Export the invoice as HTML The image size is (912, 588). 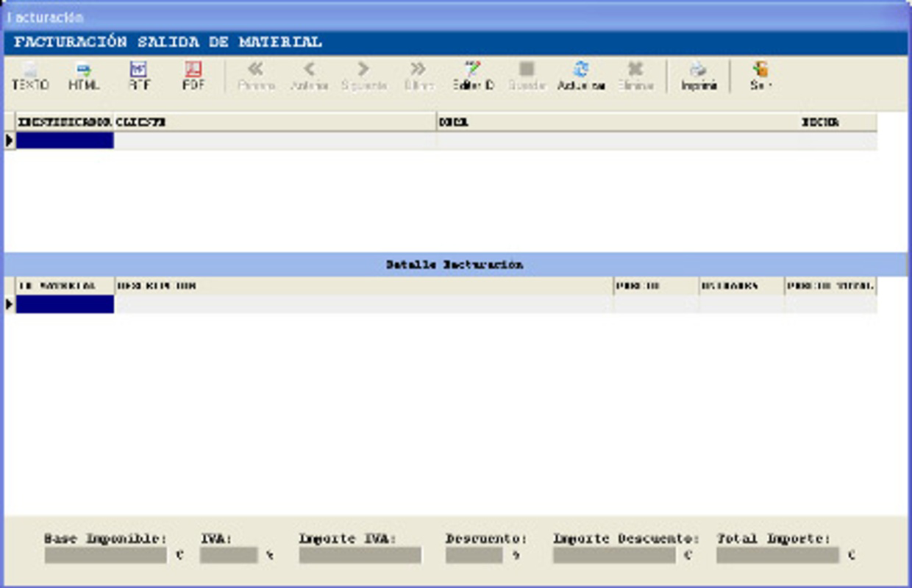tap(84, 76)
